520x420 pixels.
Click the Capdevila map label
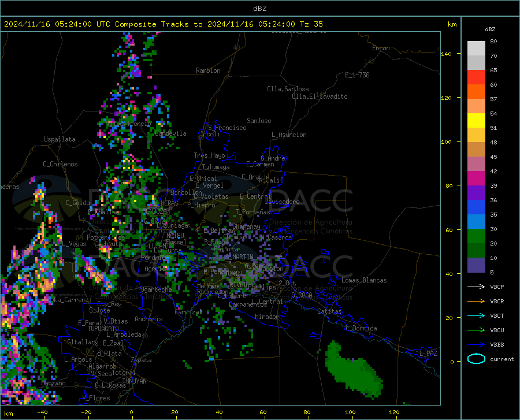[x=171, y=133]
